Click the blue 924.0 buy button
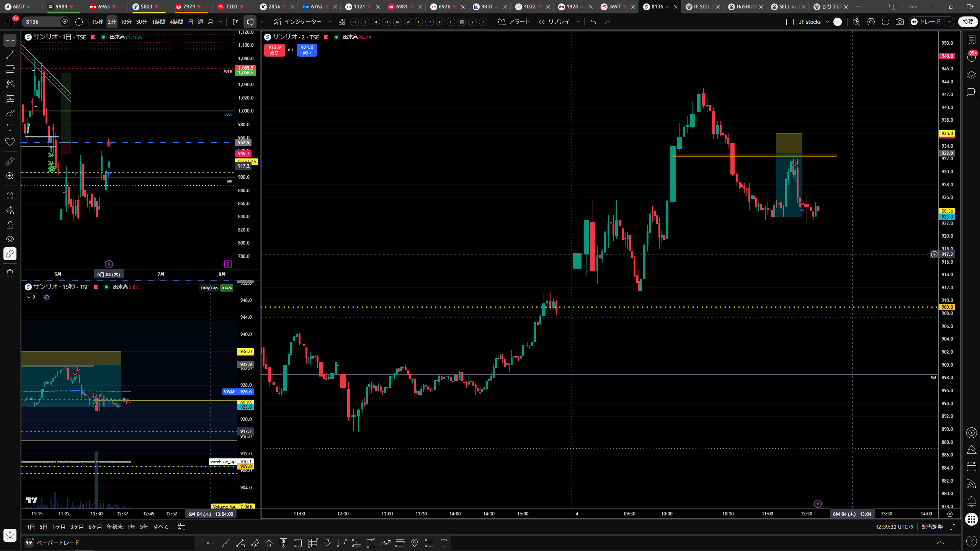This screenshot has height=551, width=980. click(307, 50)
